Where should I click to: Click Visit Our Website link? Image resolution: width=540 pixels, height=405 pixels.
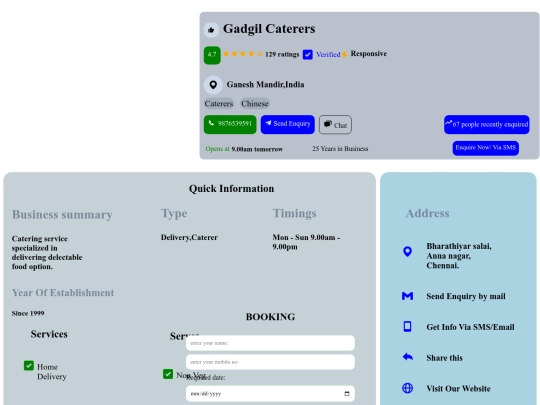point(458,388)
